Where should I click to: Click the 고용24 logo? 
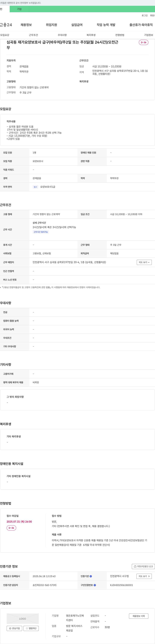[x=6, y=25]
